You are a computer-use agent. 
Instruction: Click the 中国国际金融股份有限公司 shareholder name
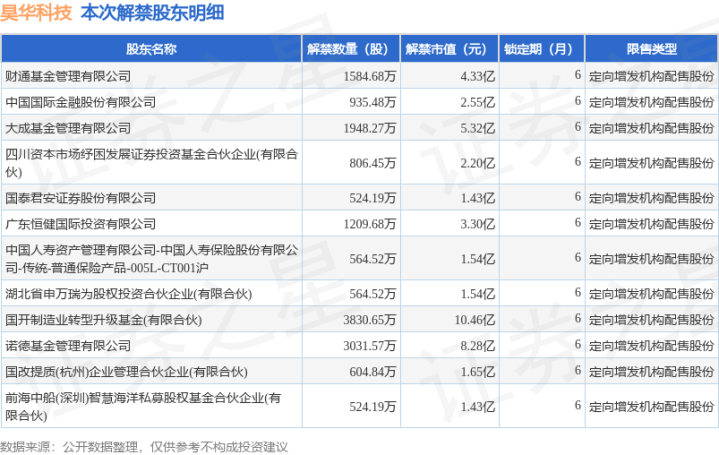[x=81, y=102]
